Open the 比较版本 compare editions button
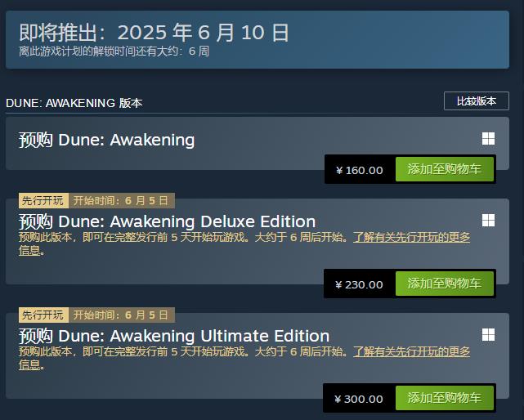This screenshot has width=524, height=420. [x=477, y=101]
